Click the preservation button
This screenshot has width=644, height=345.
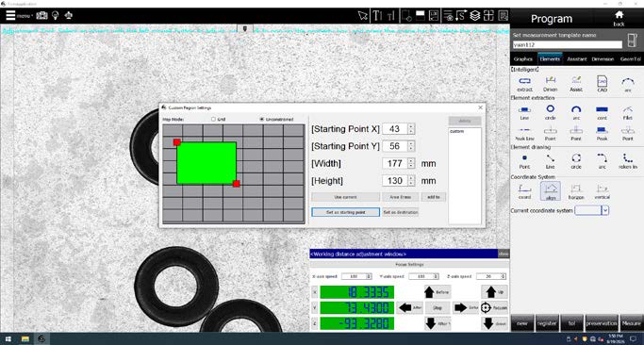[x=602, y=323]
